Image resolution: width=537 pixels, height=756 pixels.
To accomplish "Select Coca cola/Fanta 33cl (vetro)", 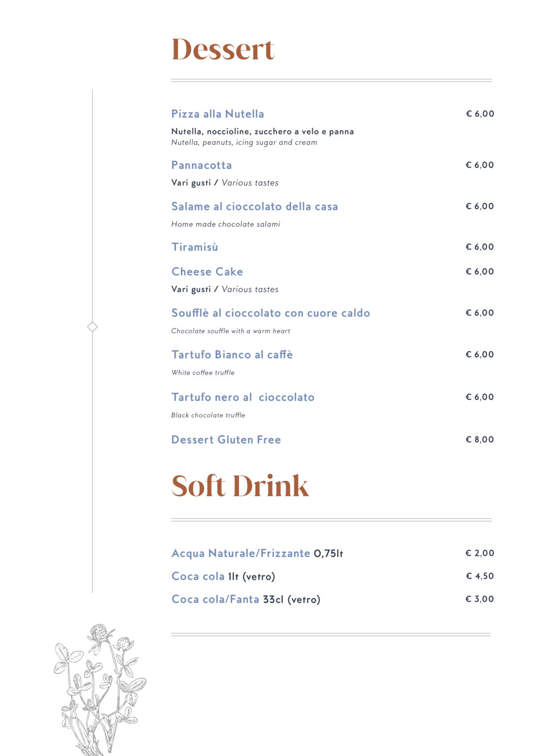I will point(245,599).
